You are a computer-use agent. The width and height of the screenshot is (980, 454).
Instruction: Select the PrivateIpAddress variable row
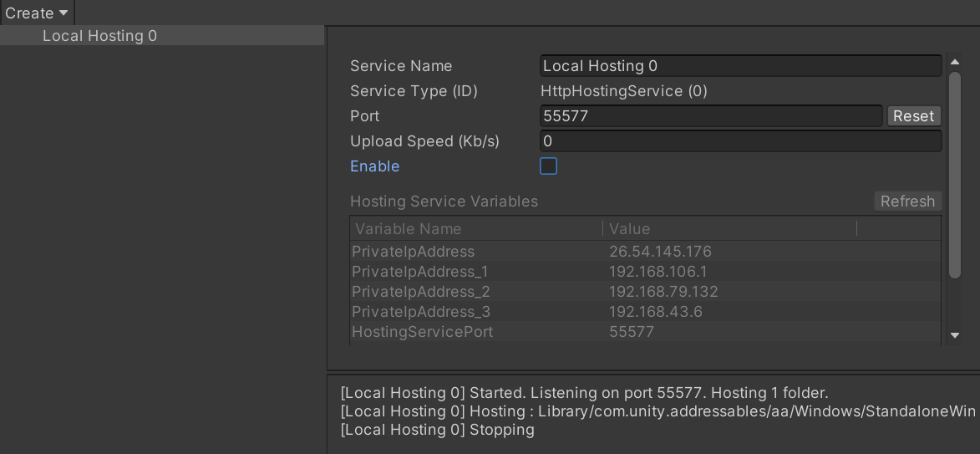(x=413, y=252)
